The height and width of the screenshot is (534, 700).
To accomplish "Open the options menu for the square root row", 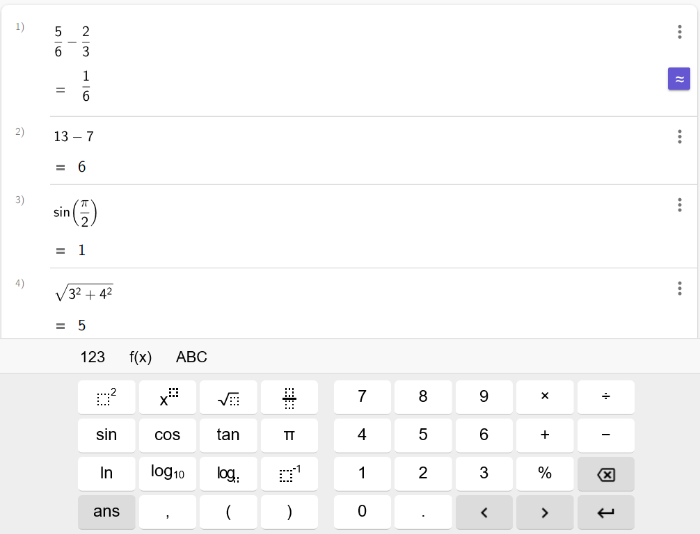I will point(679,288).
